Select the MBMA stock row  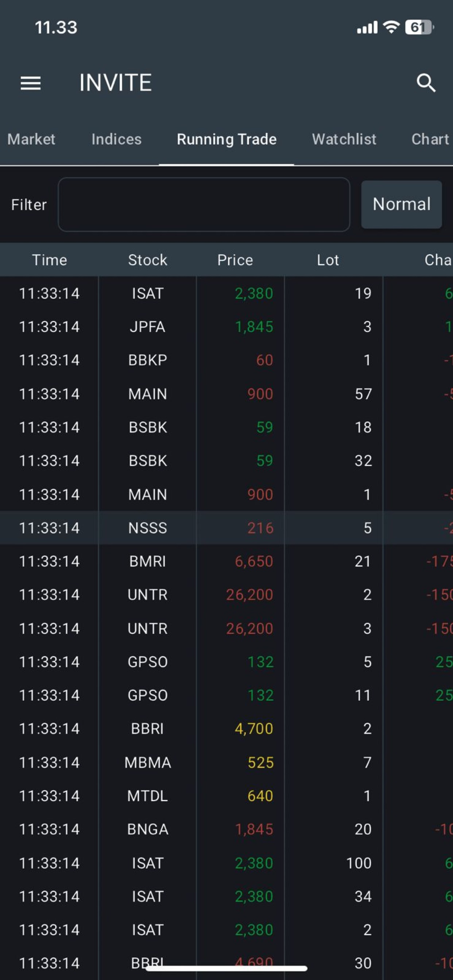pyautogui.click(x=226, y=762)
